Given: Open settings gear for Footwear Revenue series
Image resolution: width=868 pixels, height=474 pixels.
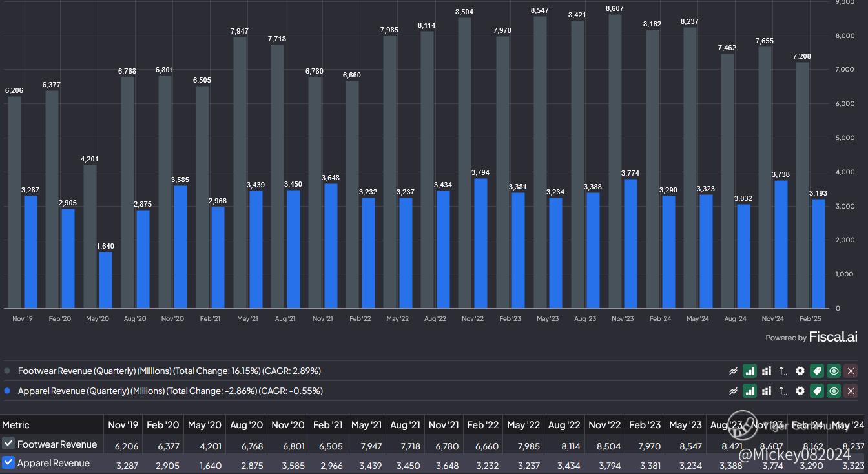Looking at the screenshot, I should [800, 371].
